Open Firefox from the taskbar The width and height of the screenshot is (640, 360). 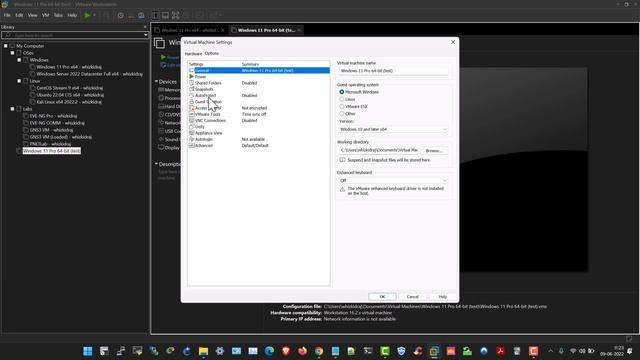(302, 351)
